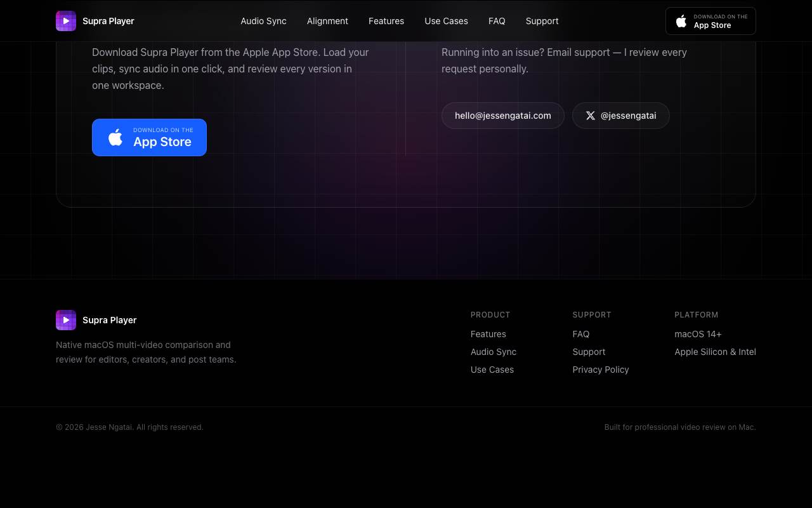Jump to Support in the top navigation

tap(542, 21)
